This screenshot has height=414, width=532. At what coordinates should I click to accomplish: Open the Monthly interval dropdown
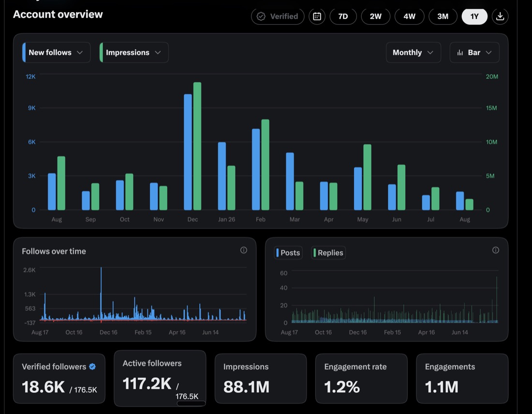point(413,53)
